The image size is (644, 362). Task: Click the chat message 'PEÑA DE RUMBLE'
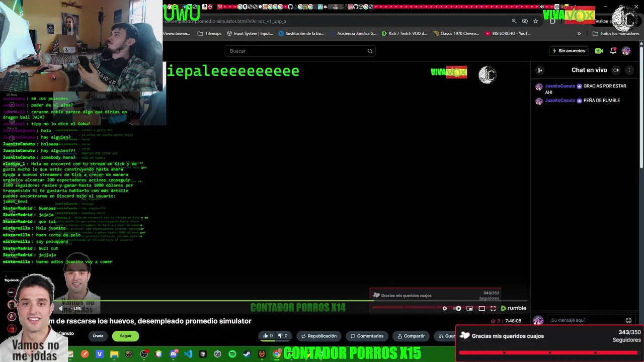[602, 101]
